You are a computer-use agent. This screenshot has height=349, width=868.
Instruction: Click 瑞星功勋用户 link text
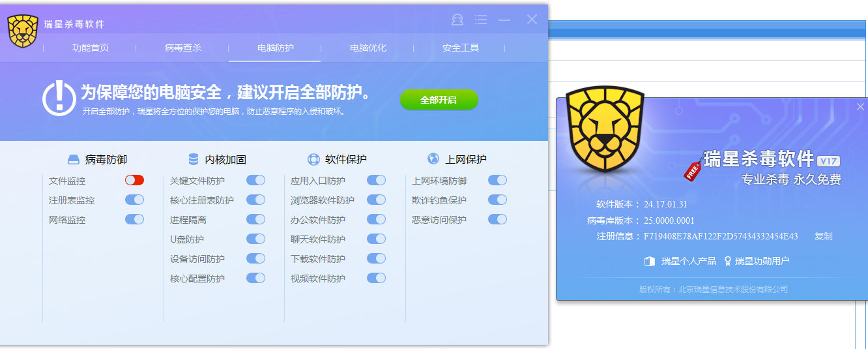click(762, 261)
